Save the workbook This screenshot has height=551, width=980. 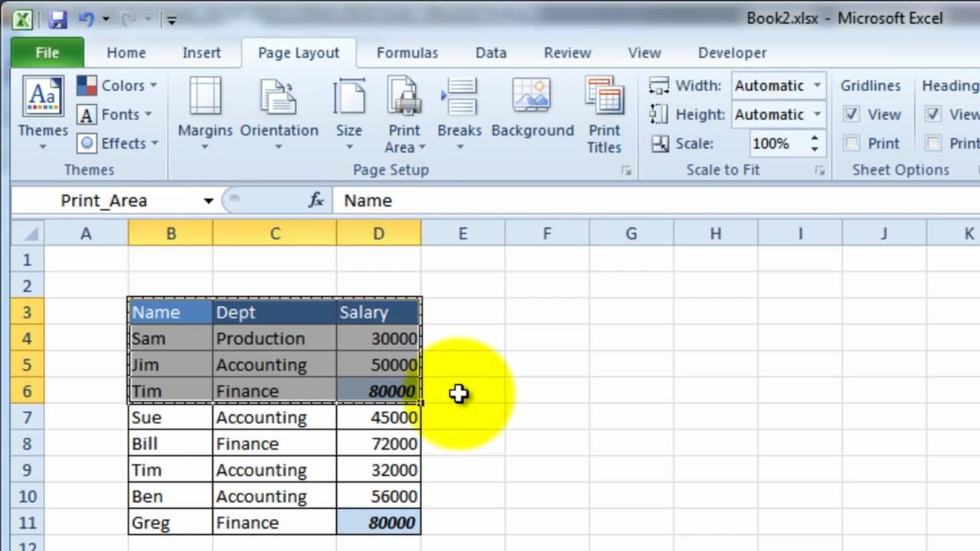[x=57, y=19]
